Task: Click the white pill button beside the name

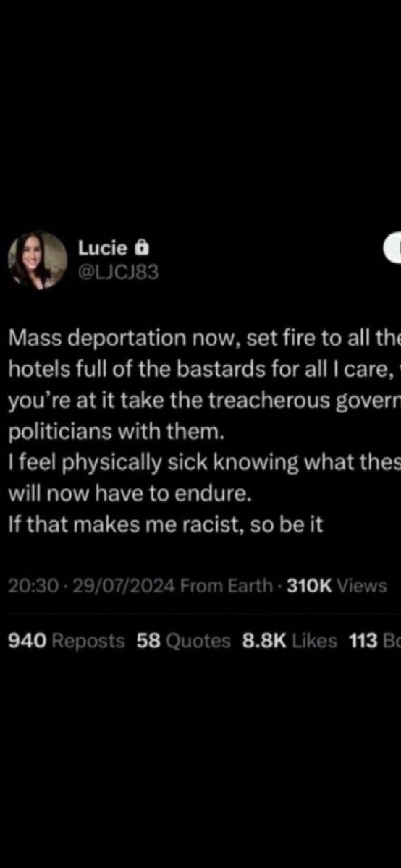Action: pyautogui.click(x=392, y=248)
